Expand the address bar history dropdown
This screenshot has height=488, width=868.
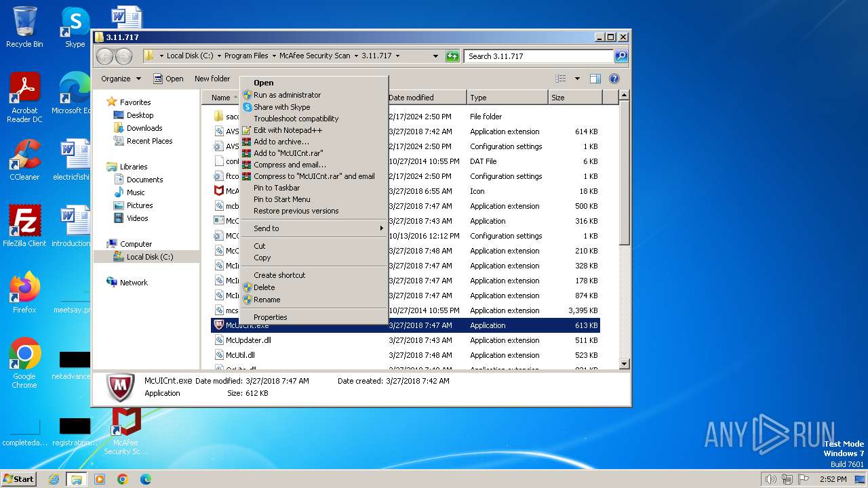pyautogui.click(x=435, y=56)
